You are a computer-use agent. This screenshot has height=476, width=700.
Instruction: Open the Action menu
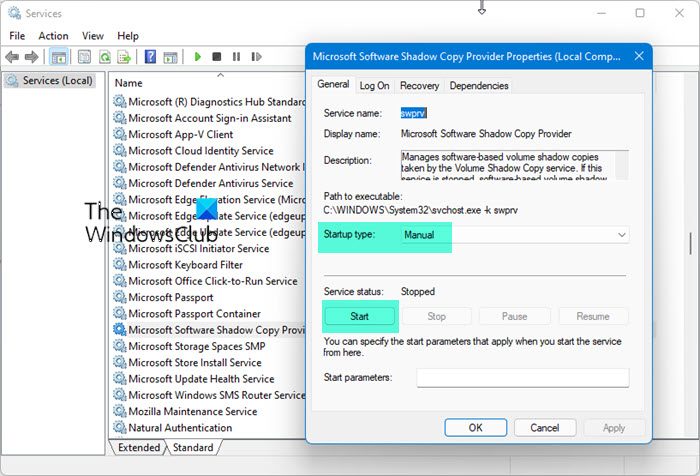54,36
